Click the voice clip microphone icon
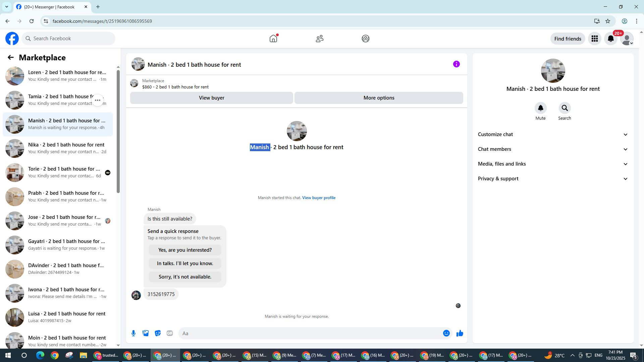Viewport: 644px width, 362px height. point(133,333)
